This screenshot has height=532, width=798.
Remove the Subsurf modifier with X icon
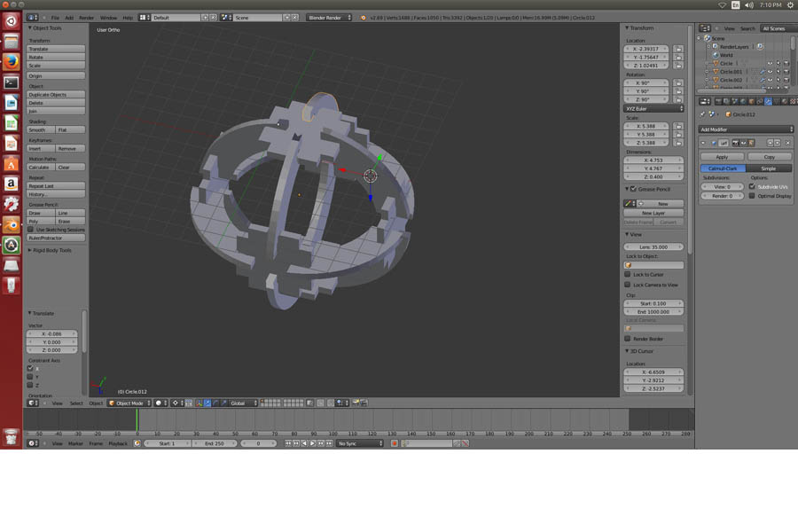(787, 143)
